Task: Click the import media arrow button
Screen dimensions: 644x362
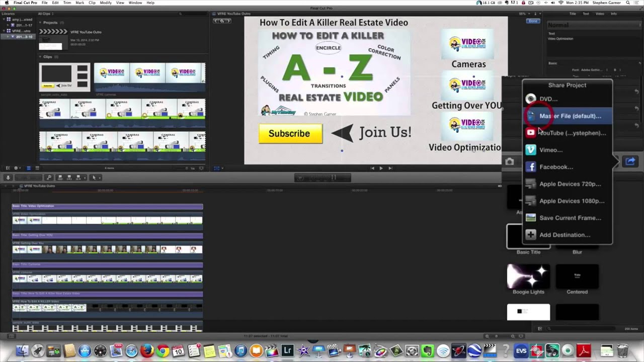Action: pos(8,177)
